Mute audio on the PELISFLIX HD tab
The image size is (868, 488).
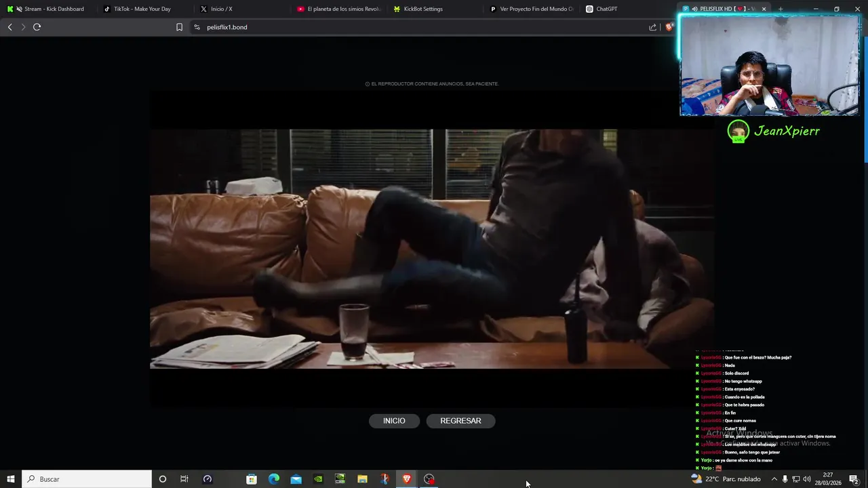(694, 9)
